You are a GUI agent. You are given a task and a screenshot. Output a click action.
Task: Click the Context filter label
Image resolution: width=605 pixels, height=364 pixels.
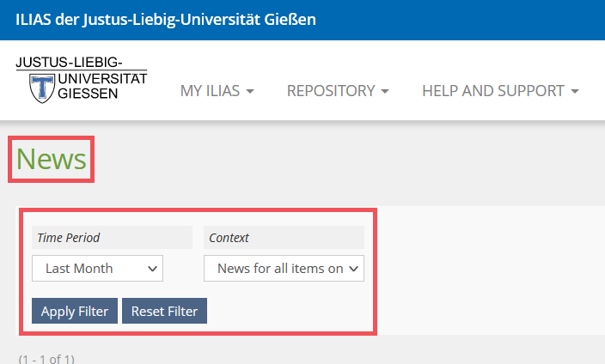[x=229, y=238]
